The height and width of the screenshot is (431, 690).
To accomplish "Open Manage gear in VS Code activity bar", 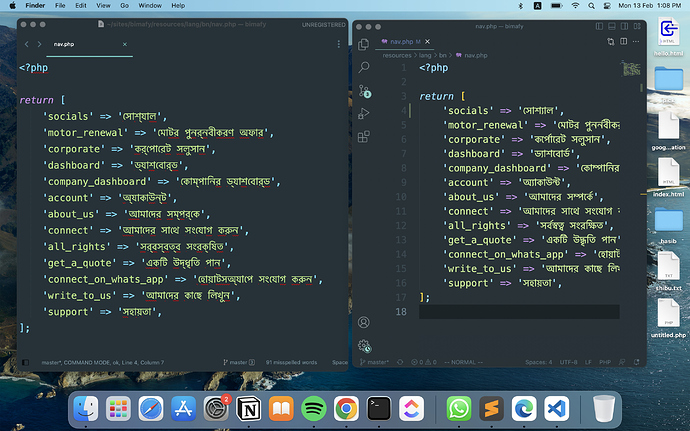I will [364, 346].
